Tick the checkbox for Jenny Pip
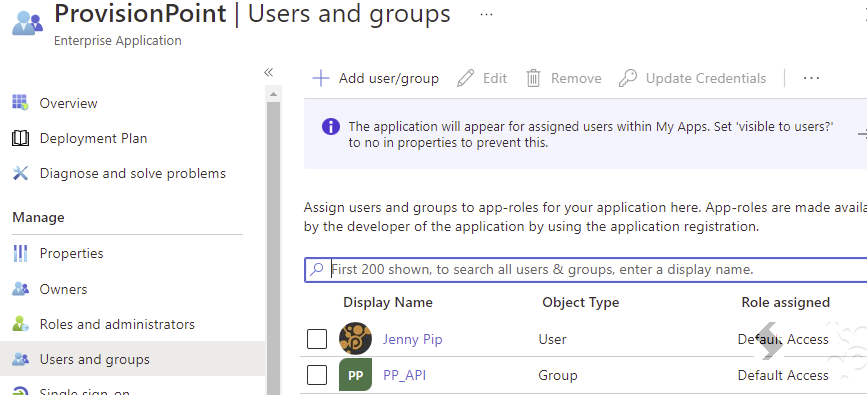The height and width of the screenshot is (395, 867). [317, 339]
